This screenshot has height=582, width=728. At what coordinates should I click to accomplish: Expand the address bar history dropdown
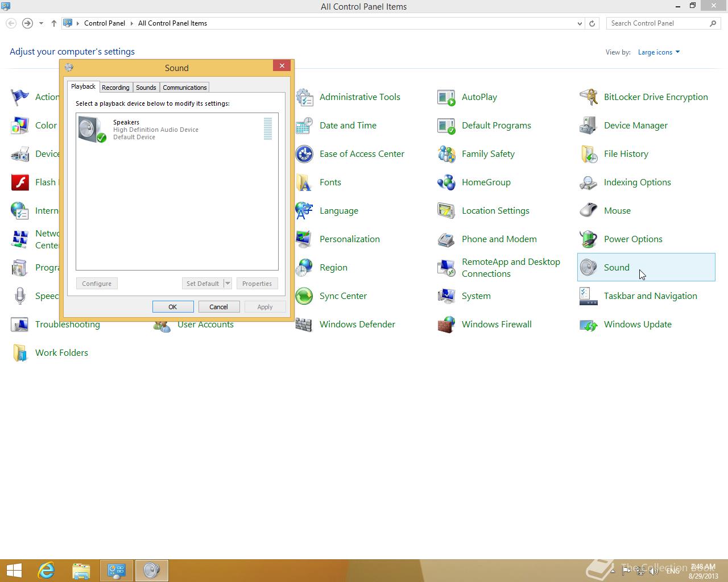580,23
